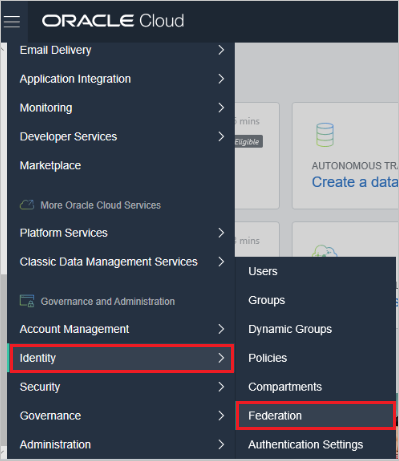Expand the Administration chevron
Viewport: 399px width, 461px height.
tap(221, 445)
